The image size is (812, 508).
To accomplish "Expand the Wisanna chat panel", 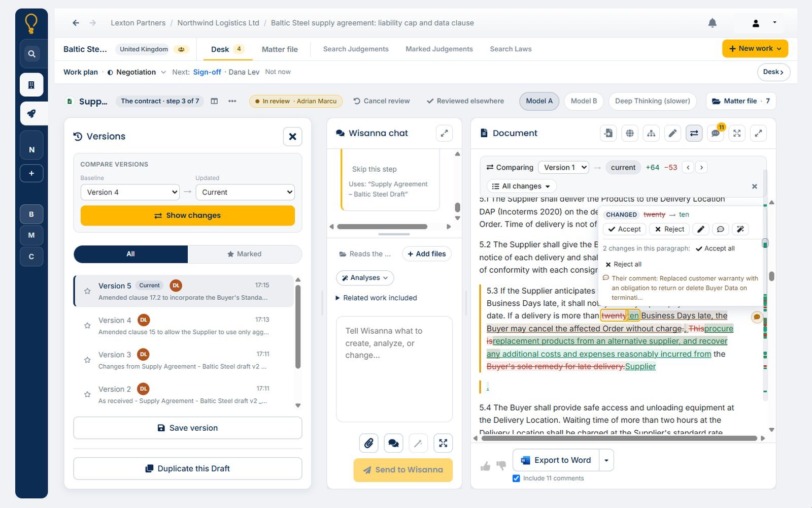I will [444, 133].
